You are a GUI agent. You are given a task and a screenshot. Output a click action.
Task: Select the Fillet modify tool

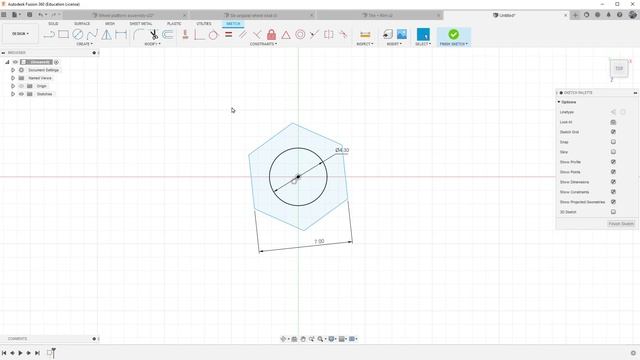coord(139,34)
